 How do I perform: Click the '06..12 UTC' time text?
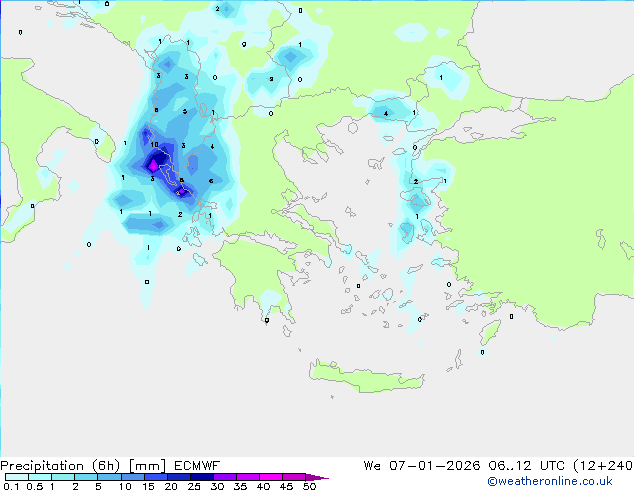[x=526, y=466]
